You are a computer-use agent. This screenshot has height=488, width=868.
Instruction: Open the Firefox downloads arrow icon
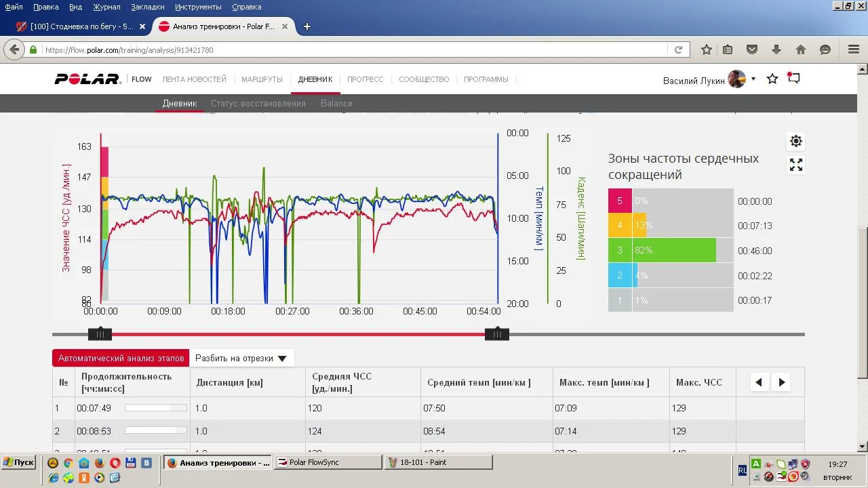(776, 49)
